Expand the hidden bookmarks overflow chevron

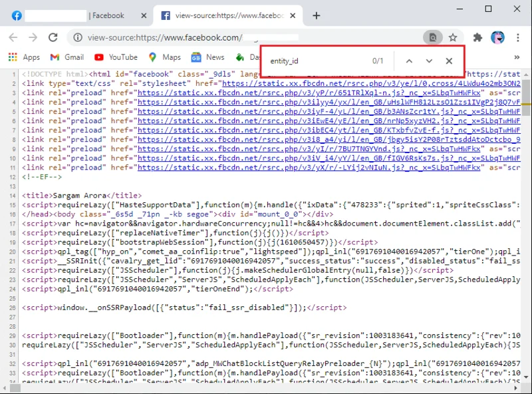point(517,57)
